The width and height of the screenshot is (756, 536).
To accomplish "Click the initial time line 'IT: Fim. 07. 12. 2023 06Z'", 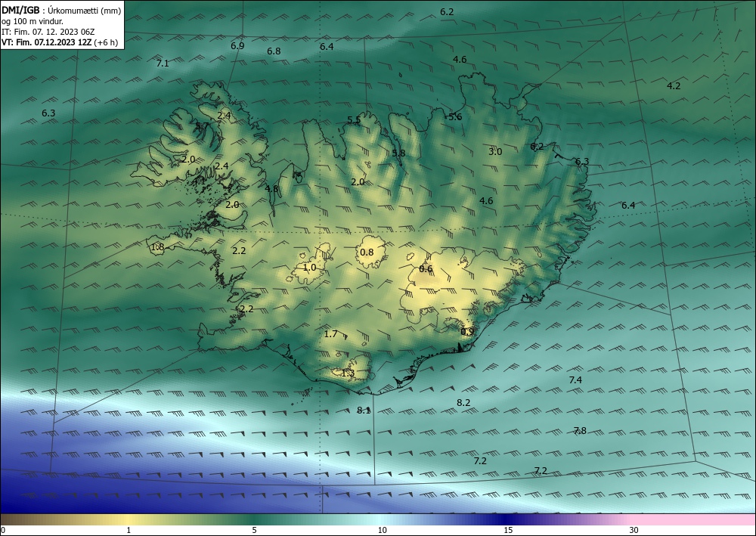I will (x=48, y=32).
